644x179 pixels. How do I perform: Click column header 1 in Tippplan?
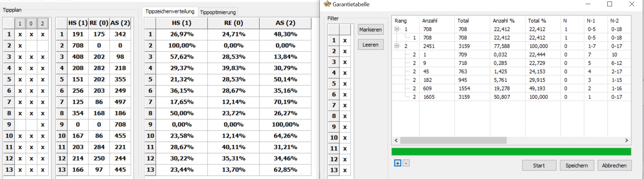click(20, 23)
